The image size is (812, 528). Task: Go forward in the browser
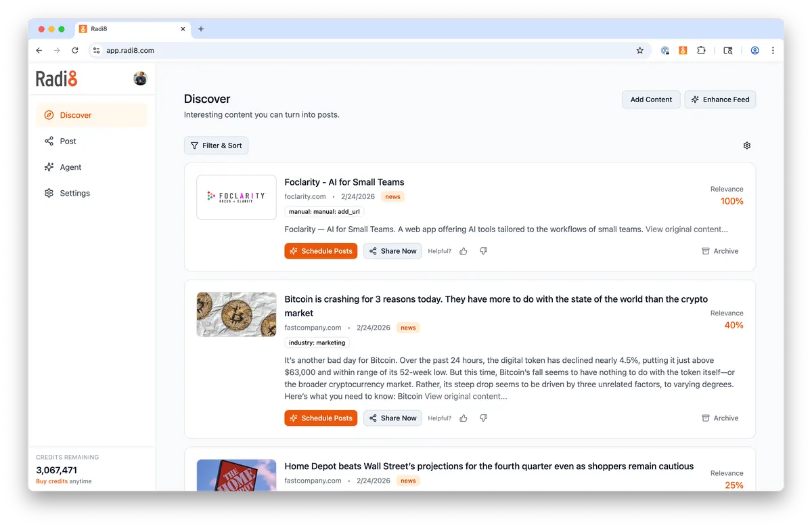point(57,51)
